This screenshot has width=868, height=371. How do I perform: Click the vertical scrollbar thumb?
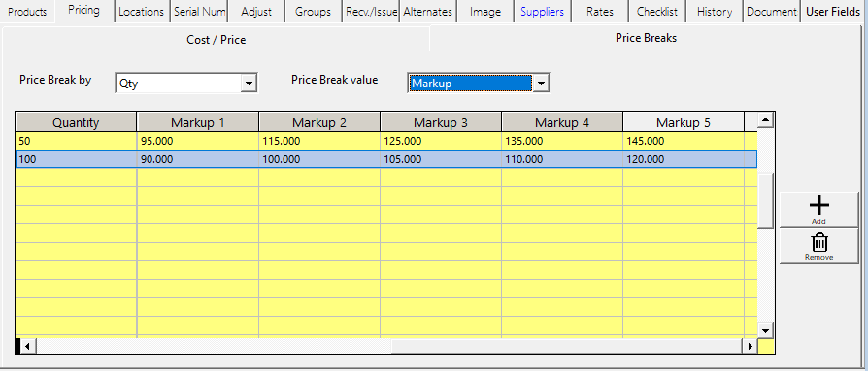[765, 200]
